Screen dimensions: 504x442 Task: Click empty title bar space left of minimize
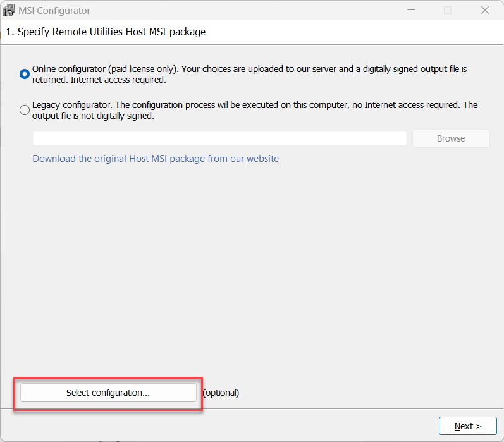[253, 10]
